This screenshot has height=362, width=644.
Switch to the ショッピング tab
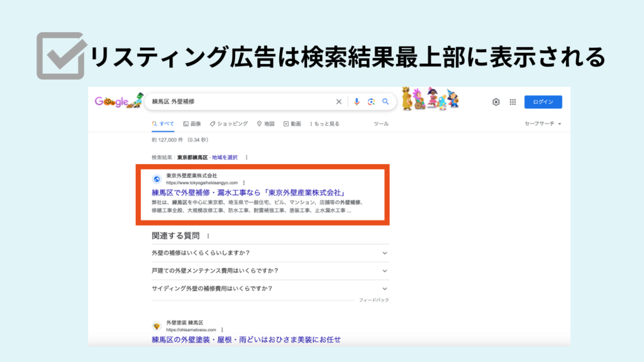[229, 124]
